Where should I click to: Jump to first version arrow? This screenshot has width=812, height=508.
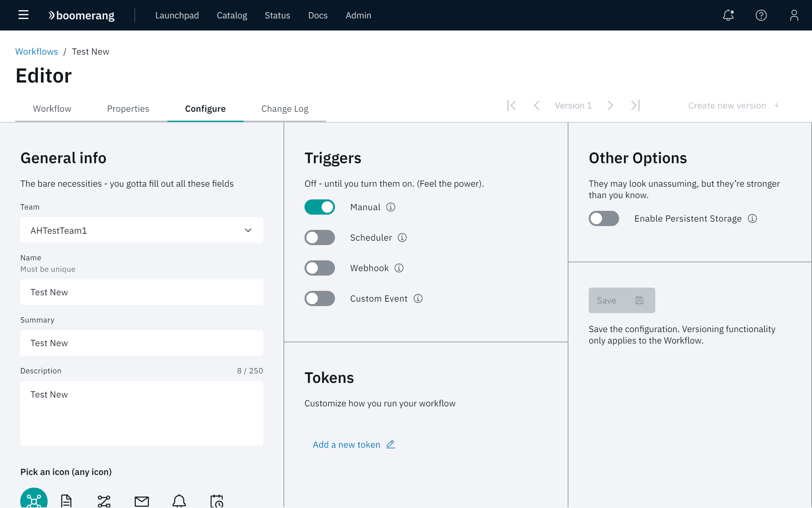point(512,105)
